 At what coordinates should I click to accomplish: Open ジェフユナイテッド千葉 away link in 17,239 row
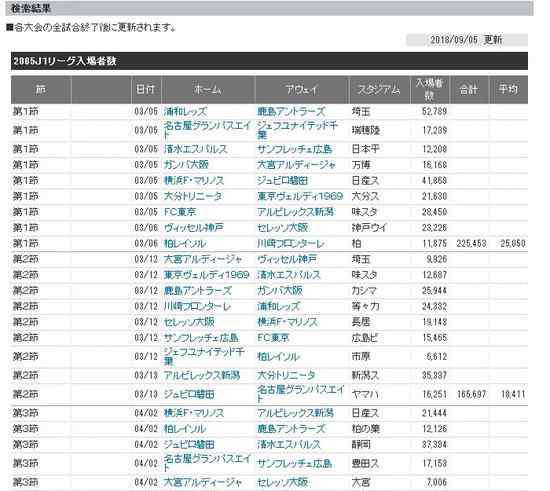click(x=298, y=130)
